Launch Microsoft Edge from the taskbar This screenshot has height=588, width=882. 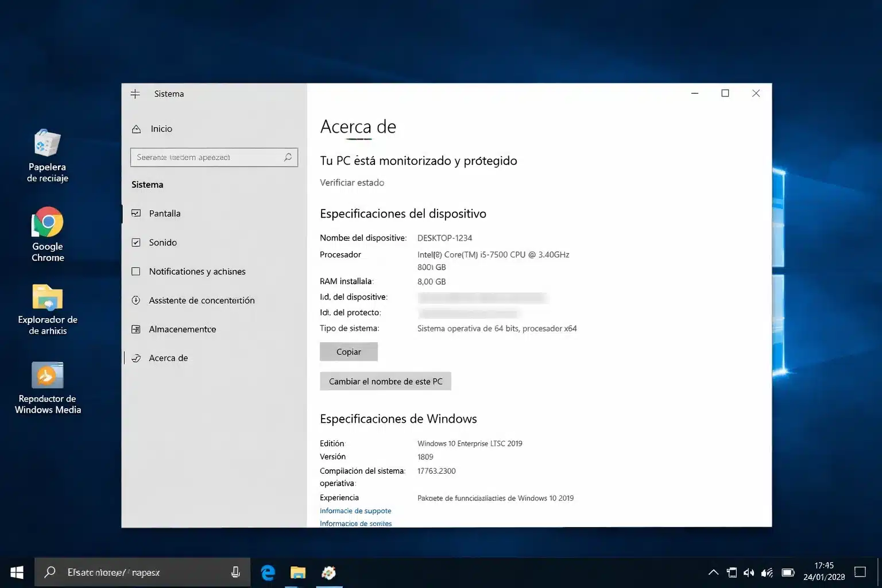point(268,572)
